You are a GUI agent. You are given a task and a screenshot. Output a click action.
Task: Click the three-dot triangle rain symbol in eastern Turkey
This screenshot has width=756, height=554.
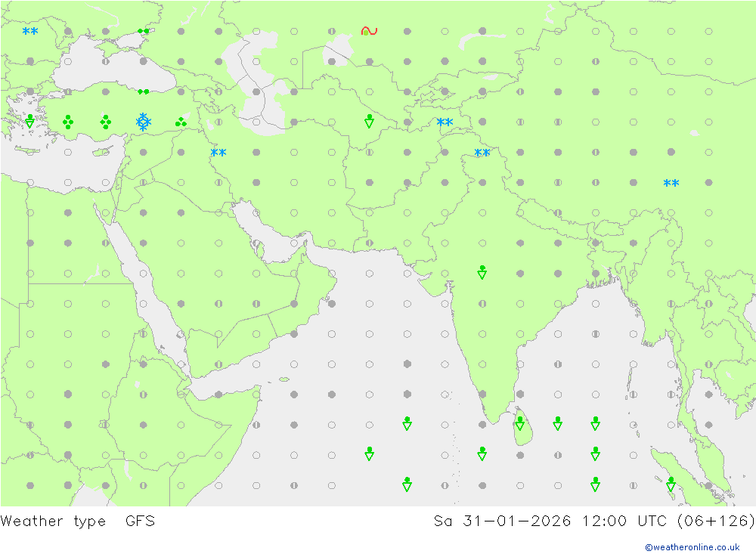coord(181,122)
